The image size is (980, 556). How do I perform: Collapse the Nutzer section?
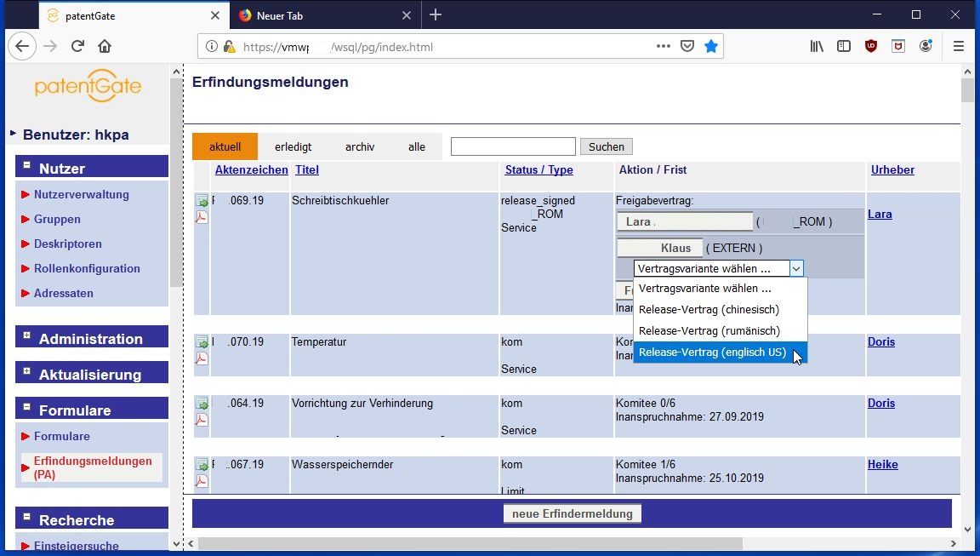(27, 166)
